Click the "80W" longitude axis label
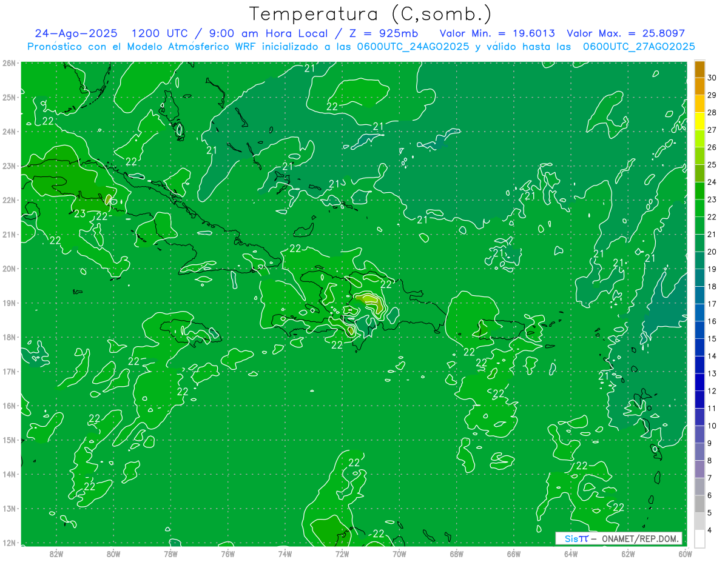This screenshot has width=728, height=562. coord(113,554)
